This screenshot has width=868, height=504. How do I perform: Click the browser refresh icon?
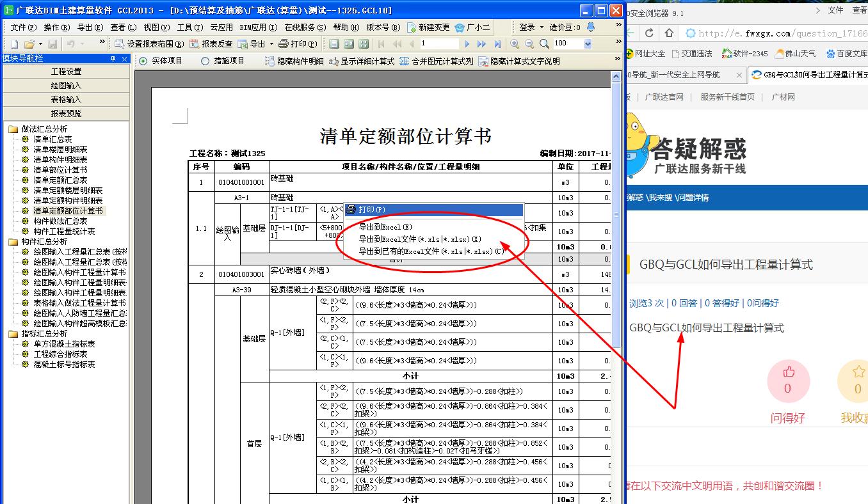[x=649, y=33]
